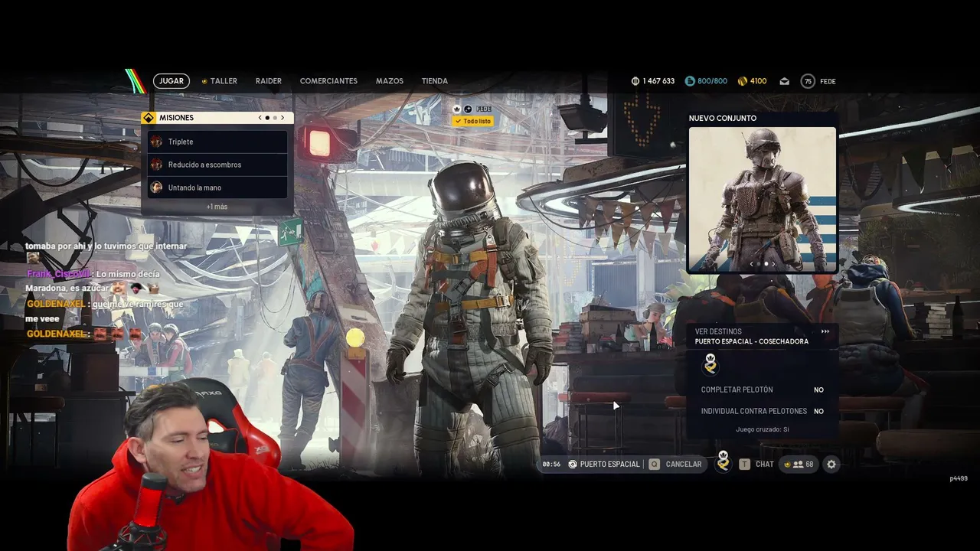Click the Misiones panel title
This screenshot has height=551, width=980.
[x=176, y=118]
